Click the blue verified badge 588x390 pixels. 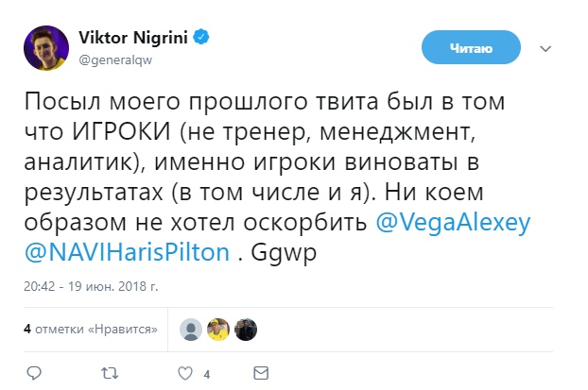coord(201,39)
